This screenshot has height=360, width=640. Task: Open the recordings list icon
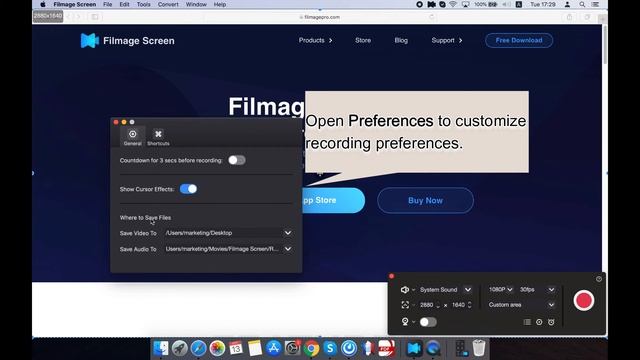coord(527,322)
